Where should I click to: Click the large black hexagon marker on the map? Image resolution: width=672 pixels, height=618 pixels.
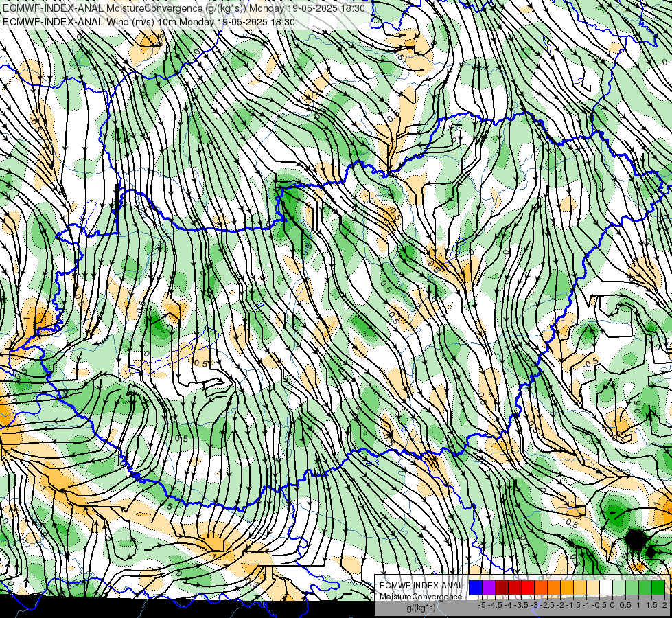click(636, 540)
